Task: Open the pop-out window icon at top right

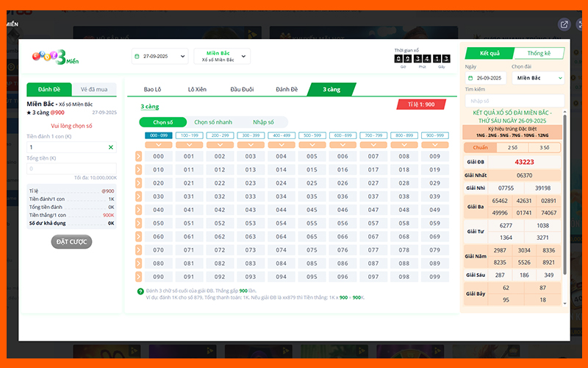Action: pyautogui.click(x=564, y=25)
